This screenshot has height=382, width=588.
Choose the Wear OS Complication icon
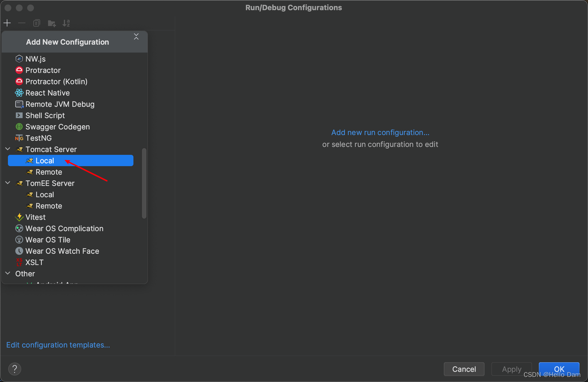pyautogui.click(x=19, y=229)
